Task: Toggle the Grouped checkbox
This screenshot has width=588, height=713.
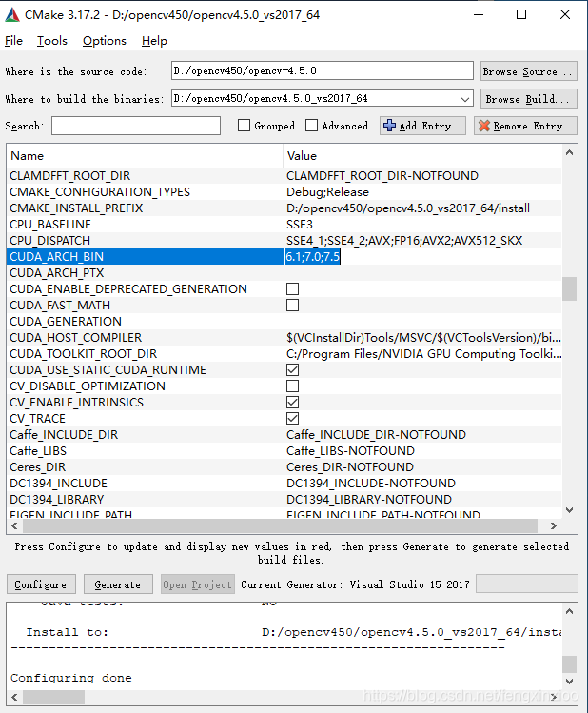Action: 244,126
